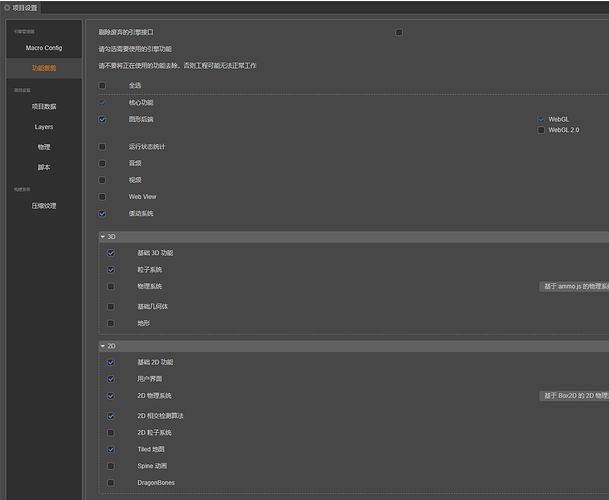Uncheck 2D 相交检测算法 checkbox

tap(111, 416)
